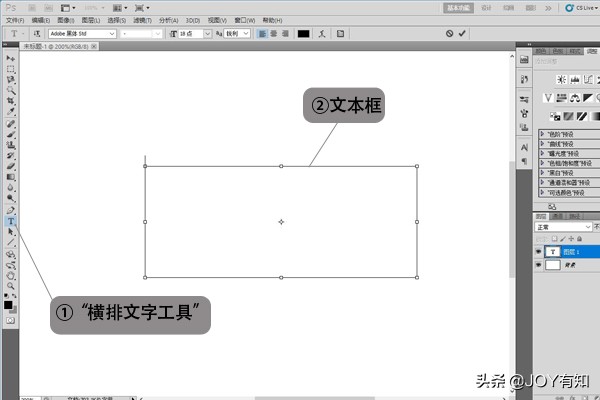This screenshot has width=600, height=400.
Task: Select the Eraser tool
Action: coord(10,166)
